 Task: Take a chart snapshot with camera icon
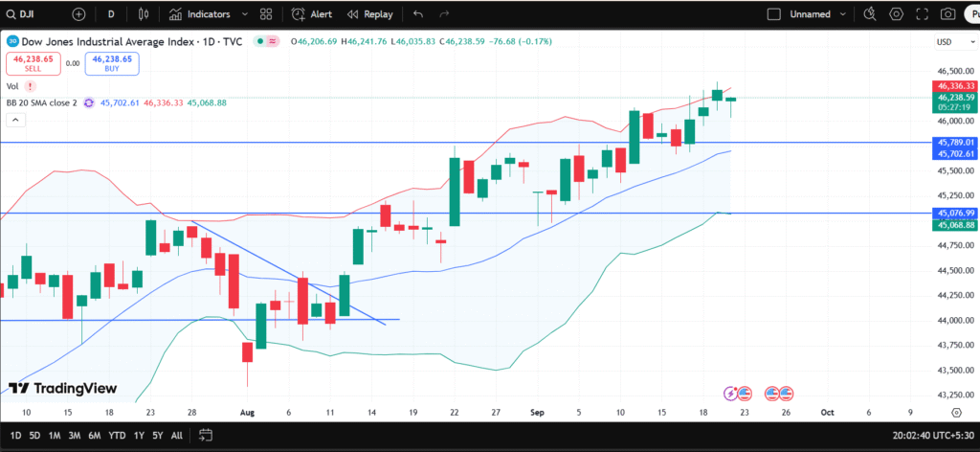(947, 14)
